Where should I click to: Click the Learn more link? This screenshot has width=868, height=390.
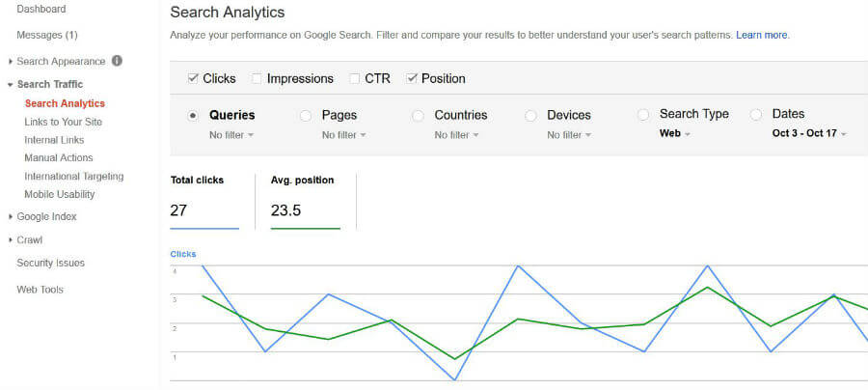762,35
